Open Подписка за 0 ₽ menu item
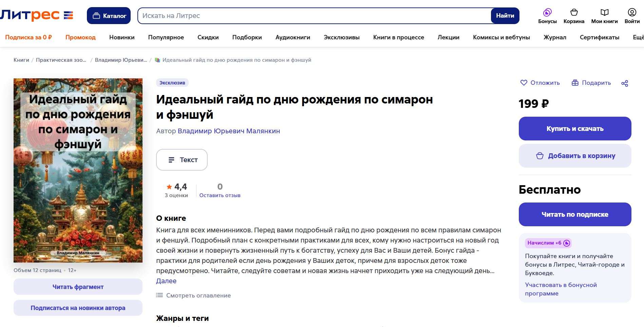Viewport: 644px width, 327px height. 29,37
